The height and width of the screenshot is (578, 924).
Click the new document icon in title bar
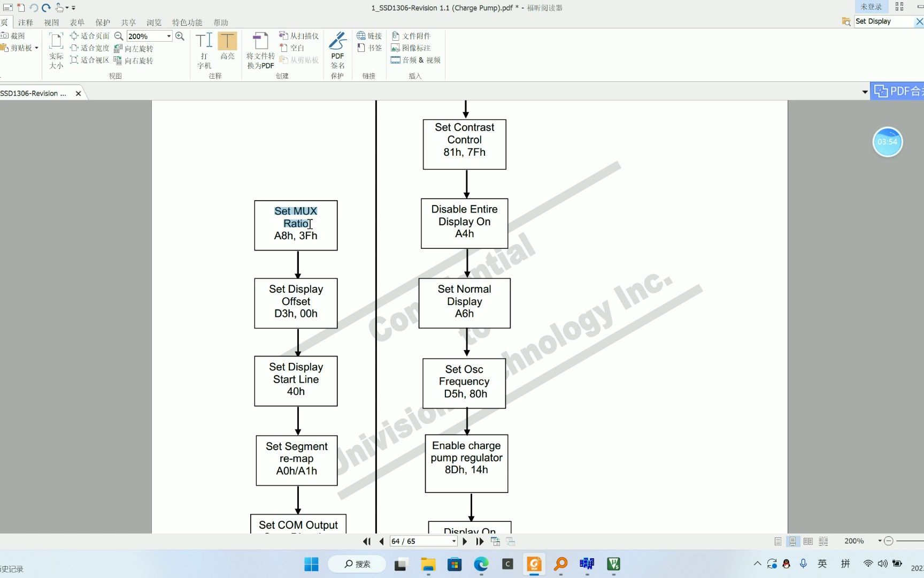[21, 7]
